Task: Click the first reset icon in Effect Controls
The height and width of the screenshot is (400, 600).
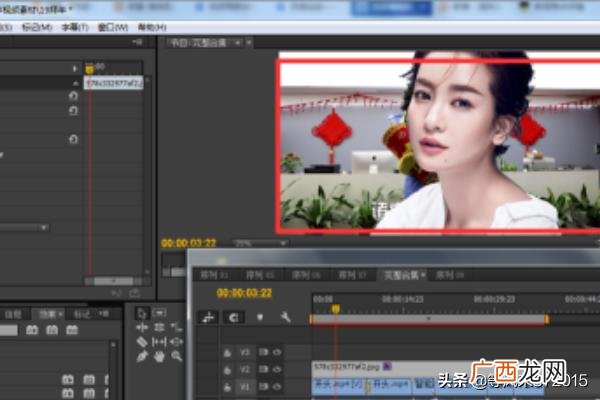Action: click(x=73, y=96)
